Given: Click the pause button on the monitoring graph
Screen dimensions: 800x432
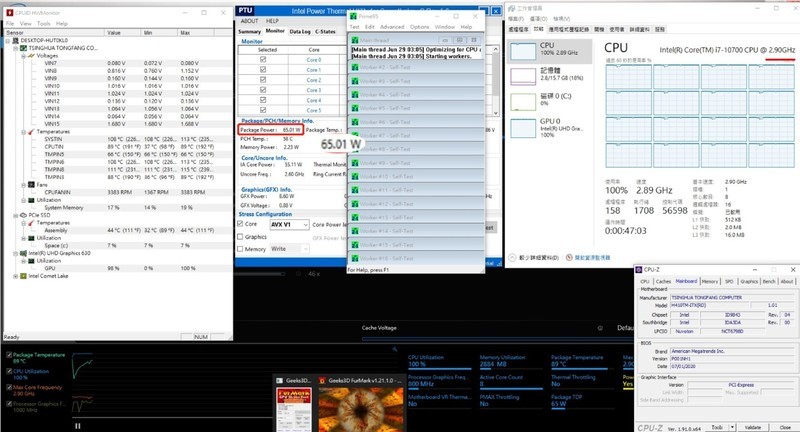Looking at the screenshot, I should coord(77,424).
